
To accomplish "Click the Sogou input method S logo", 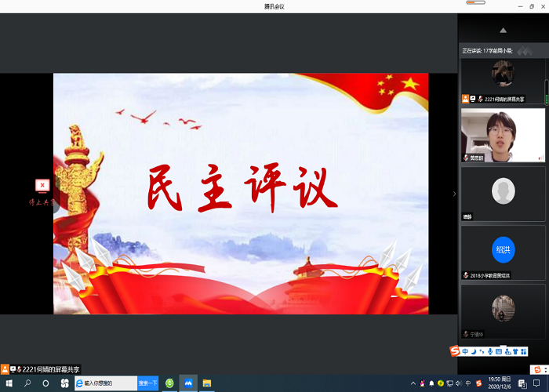I will (453, 350).
